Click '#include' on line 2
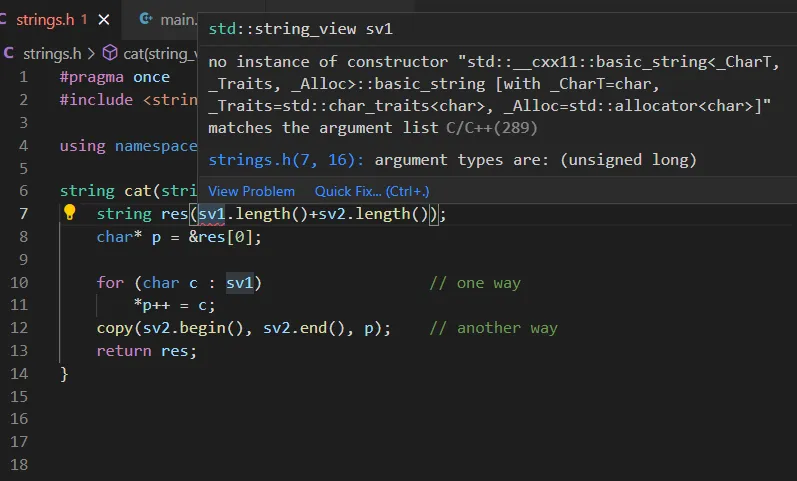797x481 pixels. click(96, 100)
